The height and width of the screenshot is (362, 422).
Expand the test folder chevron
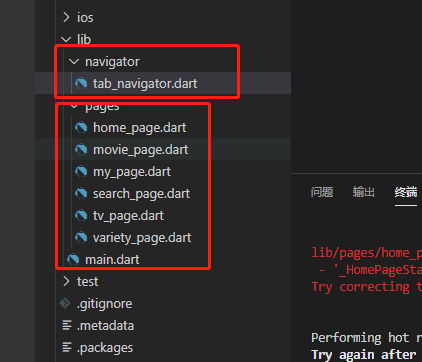tap(66, 281)
